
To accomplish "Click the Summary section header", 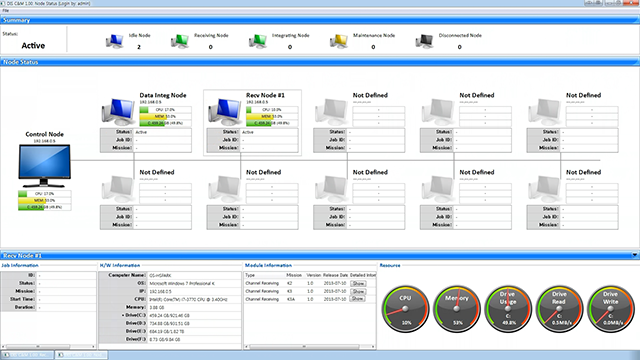I will pos(320,20).
